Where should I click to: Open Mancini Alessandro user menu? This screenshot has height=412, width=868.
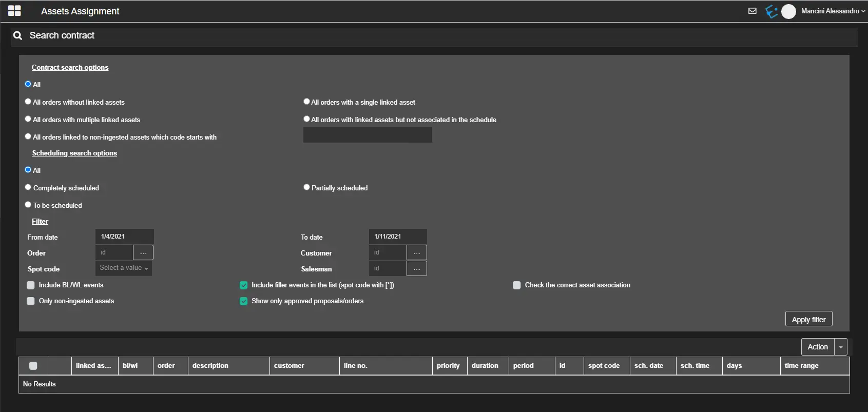[x=833, y=11]
